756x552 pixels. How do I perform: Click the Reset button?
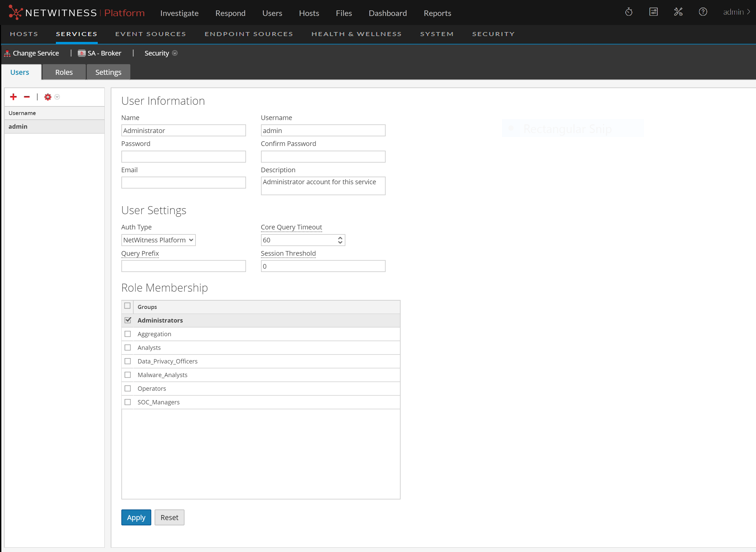pyautogui.click(x=169, y=517)
